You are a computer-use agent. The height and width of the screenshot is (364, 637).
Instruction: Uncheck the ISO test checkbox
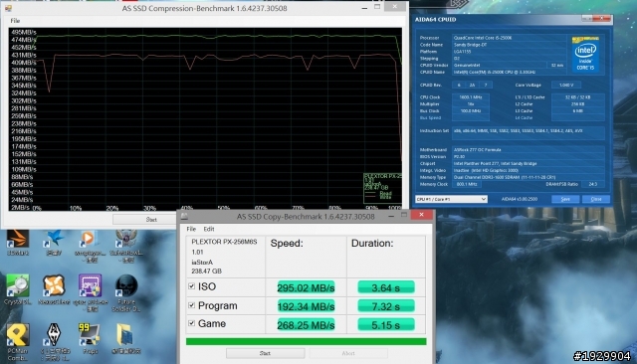[x=192, y=286]
